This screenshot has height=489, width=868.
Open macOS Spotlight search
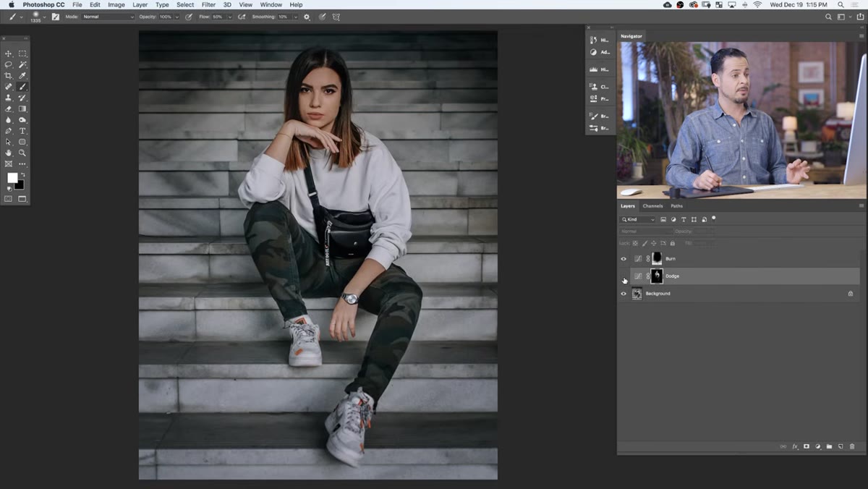pos(841,4)
